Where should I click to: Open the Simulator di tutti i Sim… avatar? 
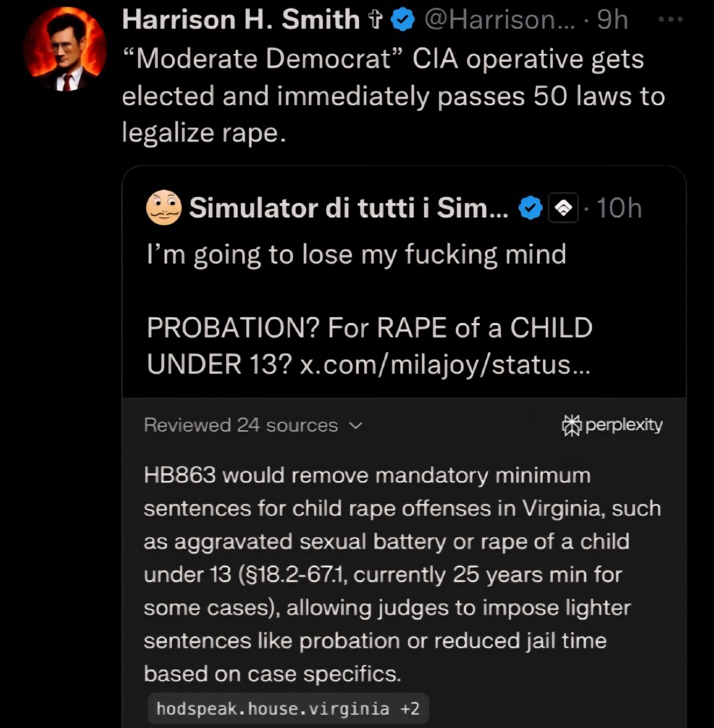pos(164,207)
